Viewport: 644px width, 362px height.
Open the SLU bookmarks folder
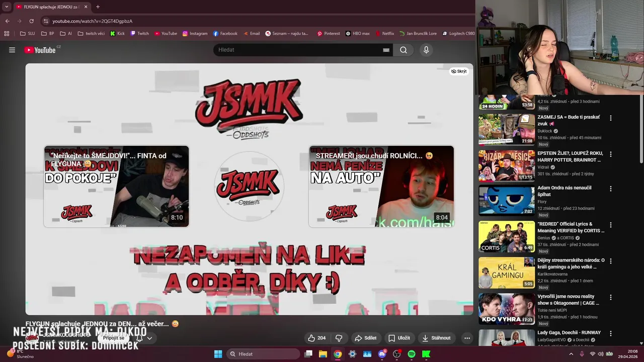[27, 34]
